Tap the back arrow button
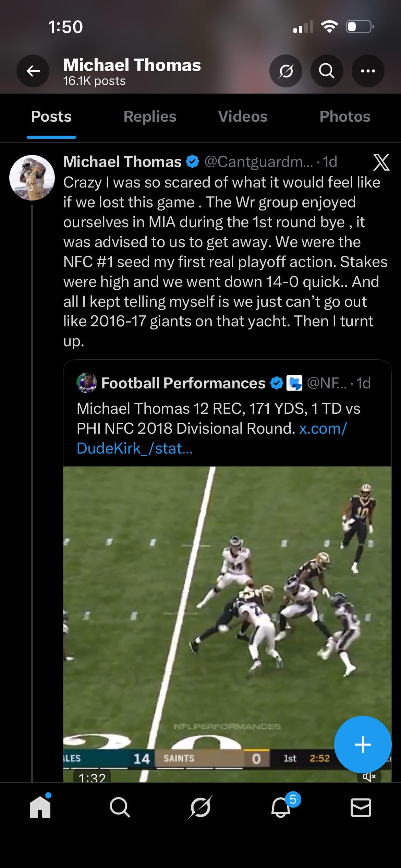Screen dimensions: 401x868 [x=33, y=71]
